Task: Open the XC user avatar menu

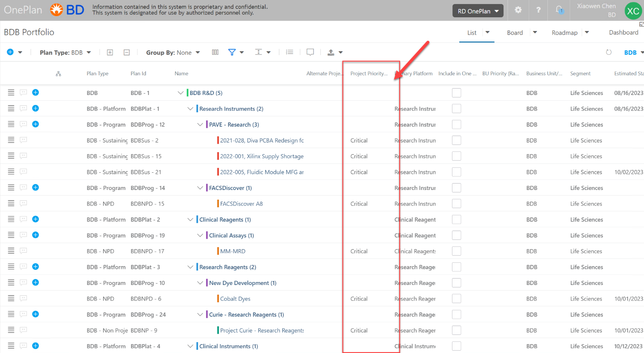Action: coord(633,11)
